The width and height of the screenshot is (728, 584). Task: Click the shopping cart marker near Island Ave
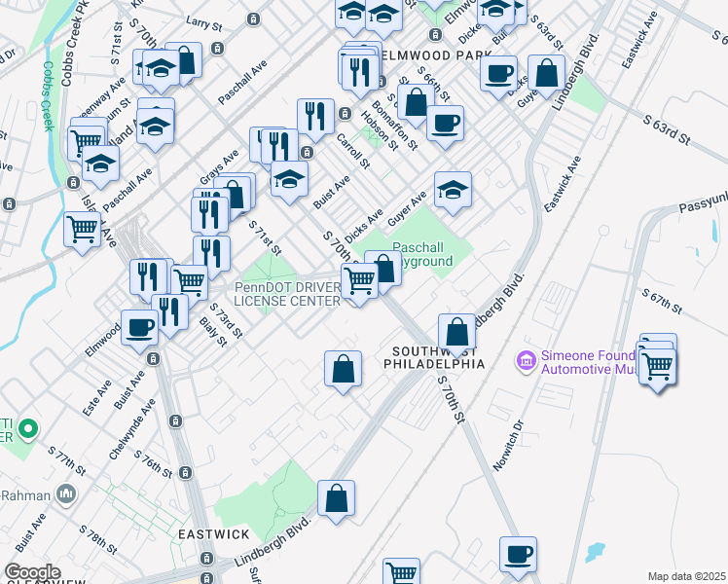point(83,231)
